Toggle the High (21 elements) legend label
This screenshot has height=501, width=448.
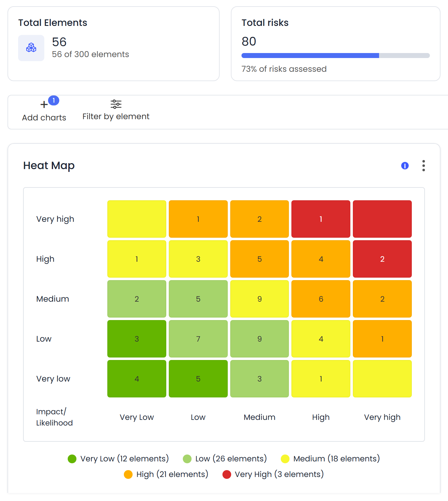point(172,474)
